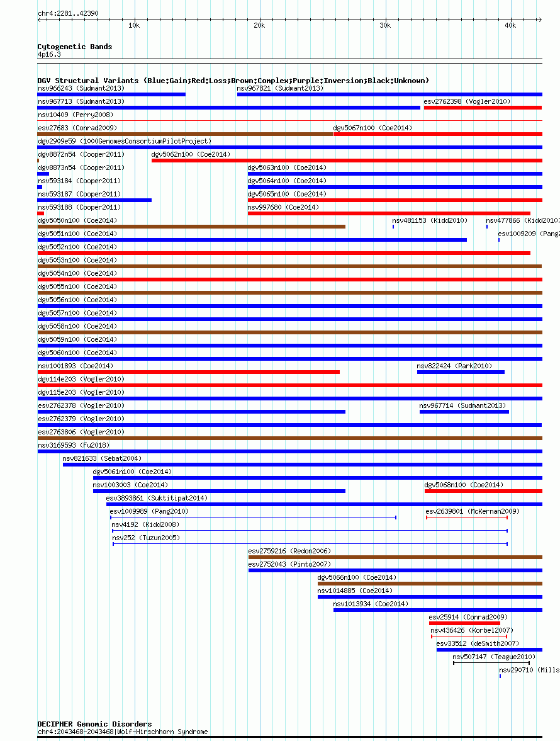
Task: Open esv2763806 (Vogler2010) complex variant
Action: (x=290, y=439)
